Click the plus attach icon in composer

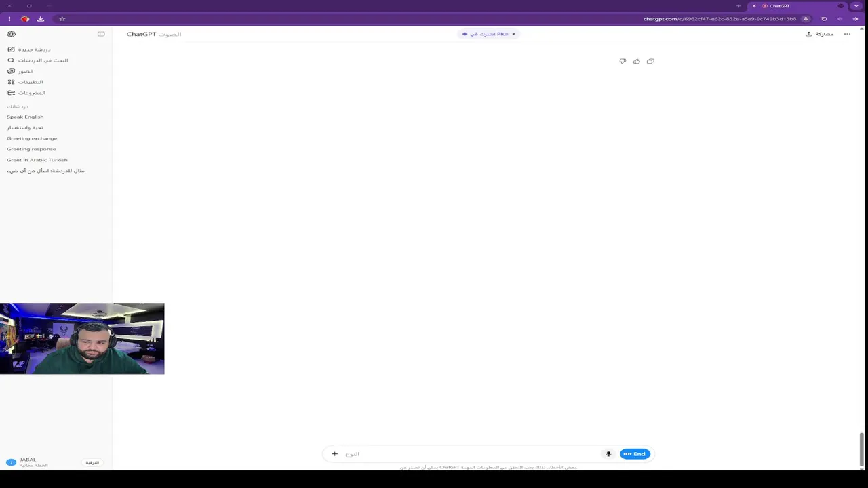[334, 454]
